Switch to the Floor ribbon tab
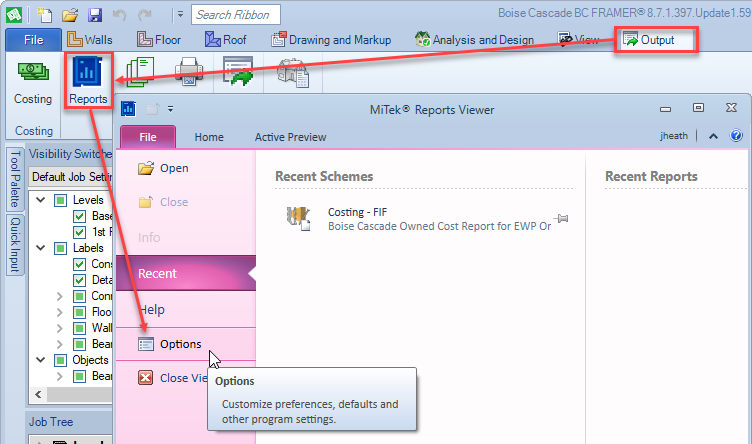 tap(159, 40)
